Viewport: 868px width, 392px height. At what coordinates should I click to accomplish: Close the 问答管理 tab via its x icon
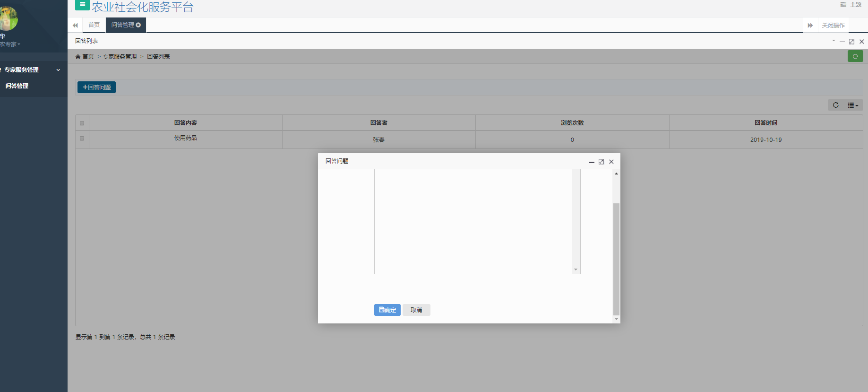point(138,25)
